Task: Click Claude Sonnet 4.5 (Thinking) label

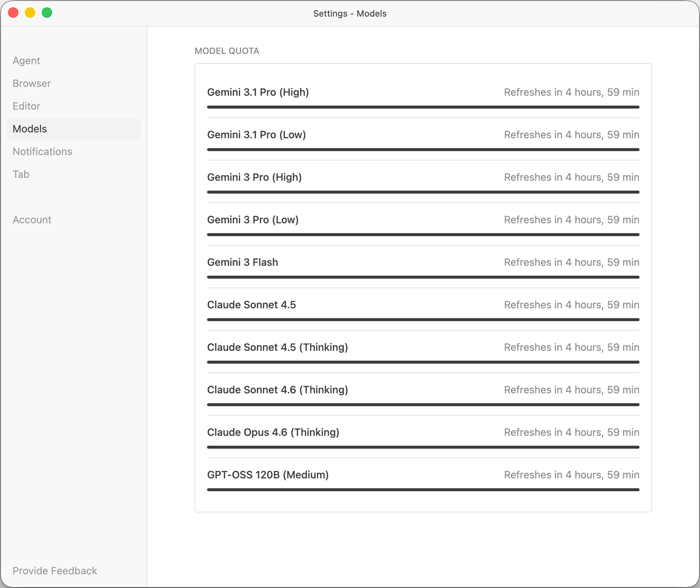Action: [277, 347]
